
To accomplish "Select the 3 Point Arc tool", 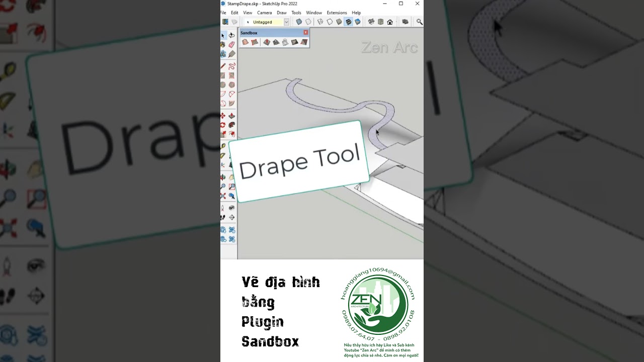I will coord(222,104).
